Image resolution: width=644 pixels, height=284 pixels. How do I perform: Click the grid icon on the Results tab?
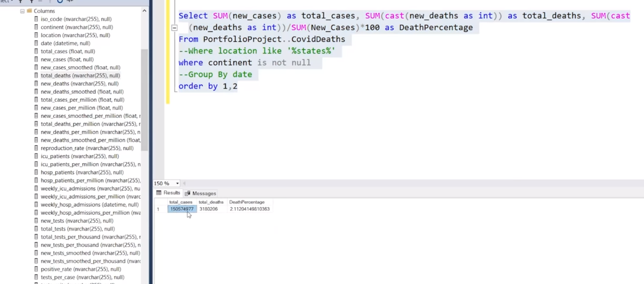[158, 193]
